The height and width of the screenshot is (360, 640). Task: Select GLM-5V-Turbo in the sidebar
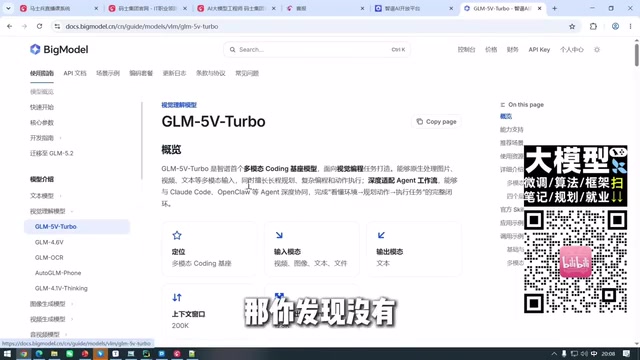[x=77, y=227]
